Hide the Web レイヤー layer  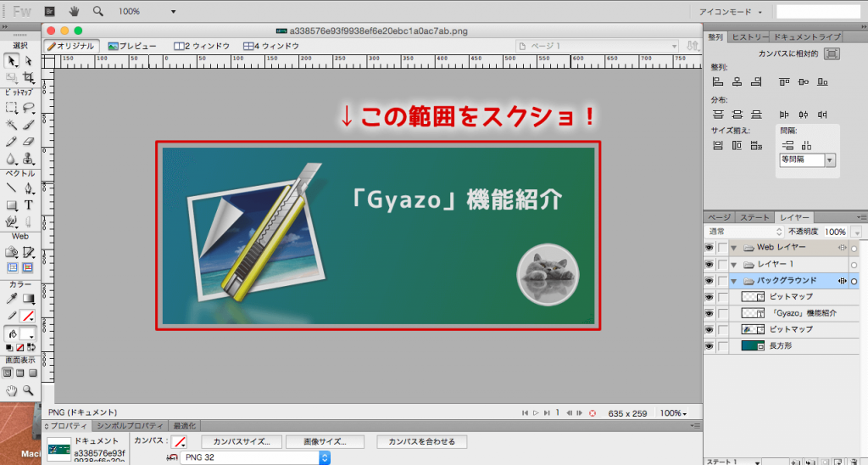point(709,248)
